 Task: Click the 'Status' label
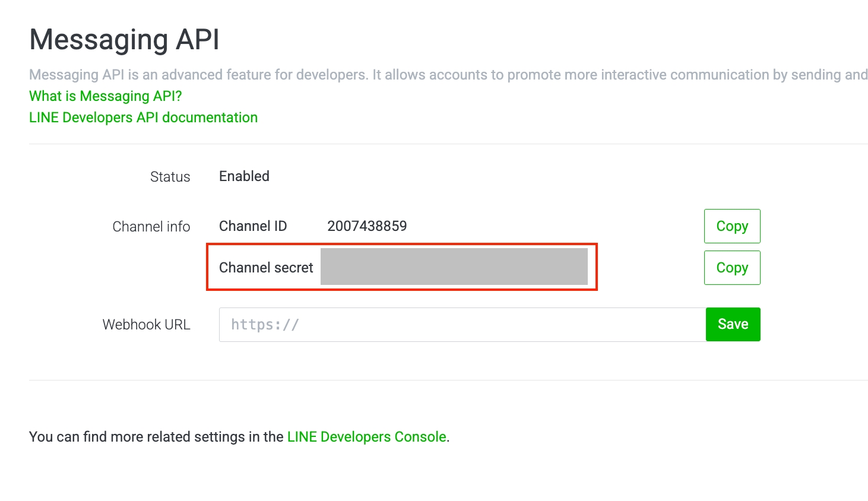pyautogui.click(x=170, y=177)
